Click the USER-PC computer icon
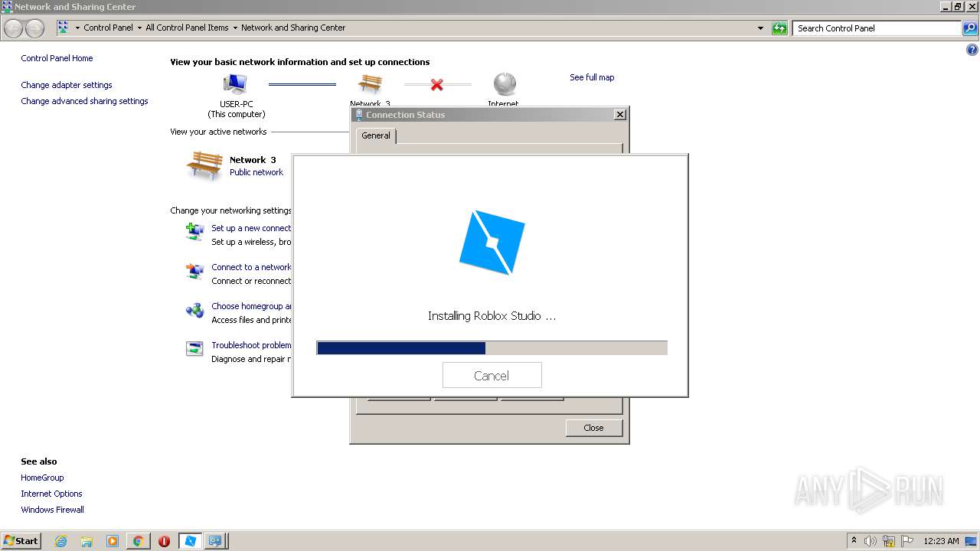The image size is (980, 551). 235,83
